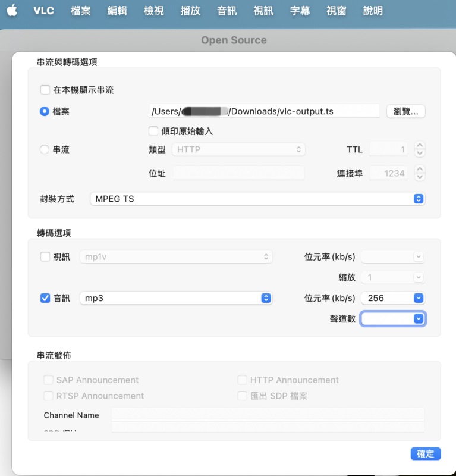Open the 字幕 menu
Image resolution: width=456 pixels, height=476 pixels.
click(300, 11)
